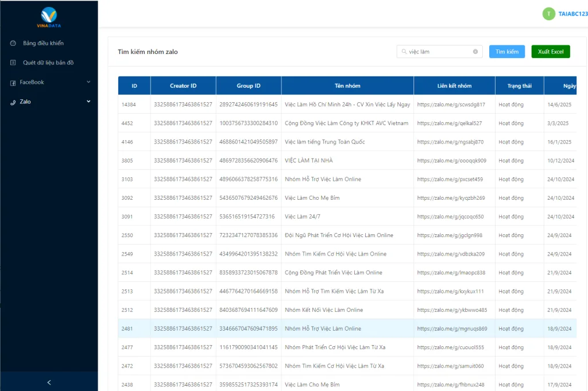
Task: Click the dashboard gauge icon
Action: [x=13, y=43]
